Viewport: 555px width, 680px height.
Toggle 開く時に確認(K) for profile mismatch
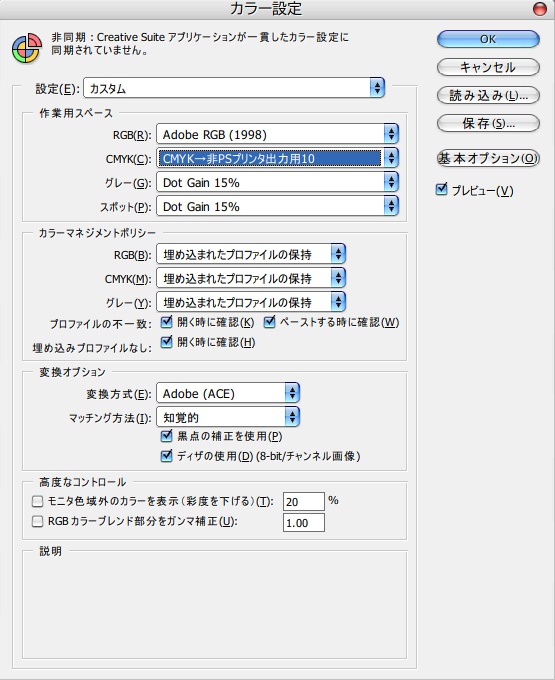pos(166,322)
